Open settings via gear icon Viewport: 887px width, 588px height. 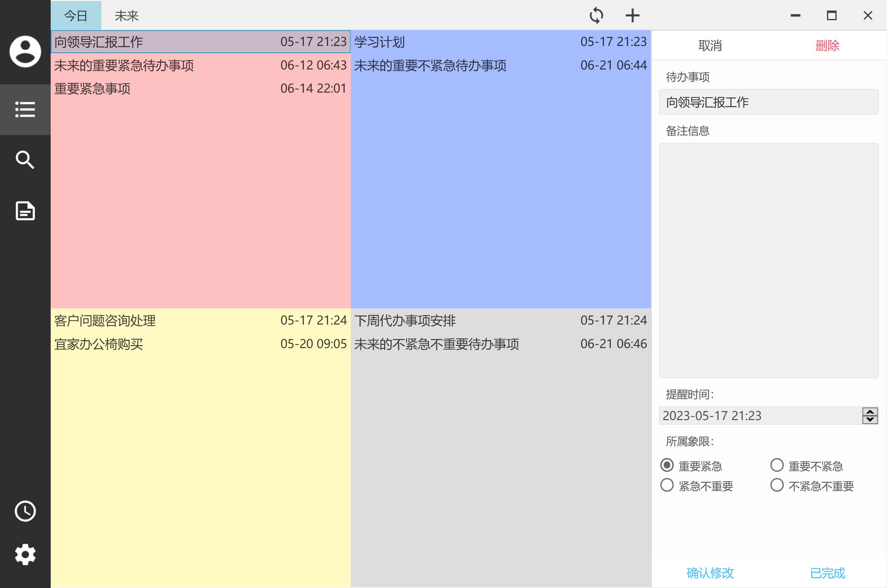click(25, 554)
